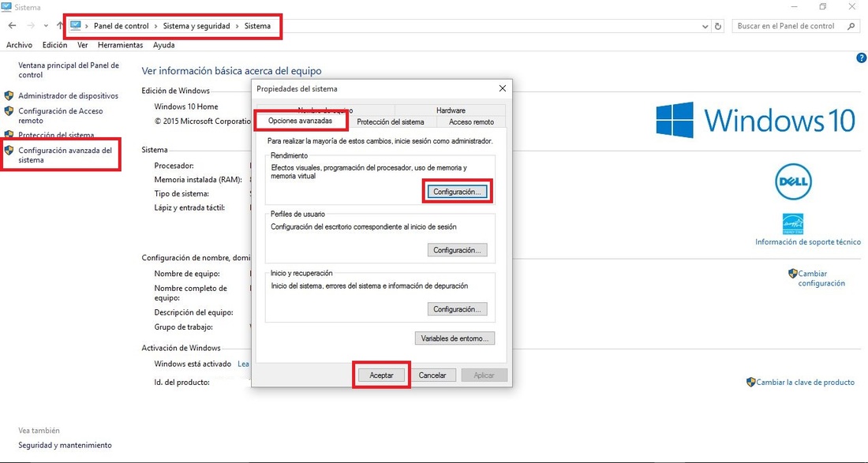Click the search magnifier icon
Screen dimensions: 868x463
851,26
